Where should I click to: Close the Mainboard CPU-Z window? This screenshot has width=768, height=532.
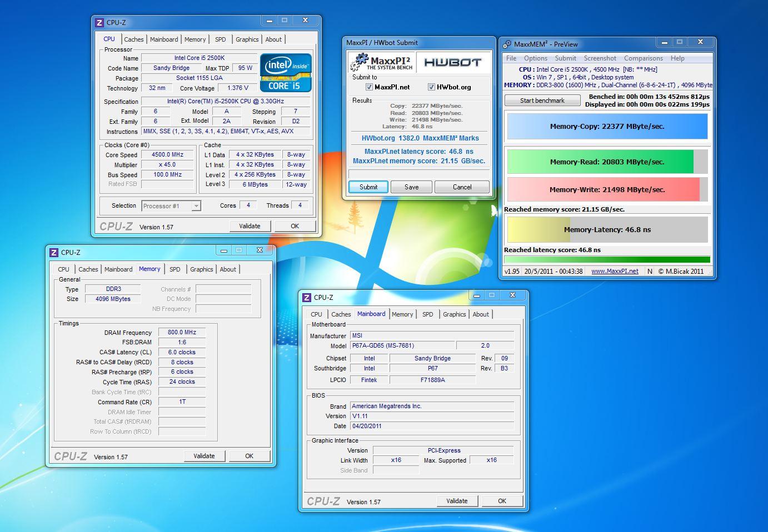coord(512,295)
